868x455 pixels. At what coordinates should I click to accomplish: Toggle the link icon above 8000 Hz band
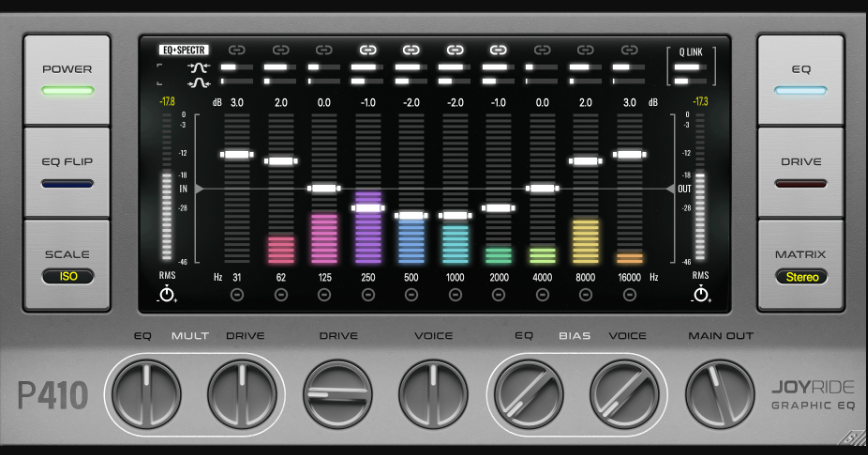tap(585, 50)
